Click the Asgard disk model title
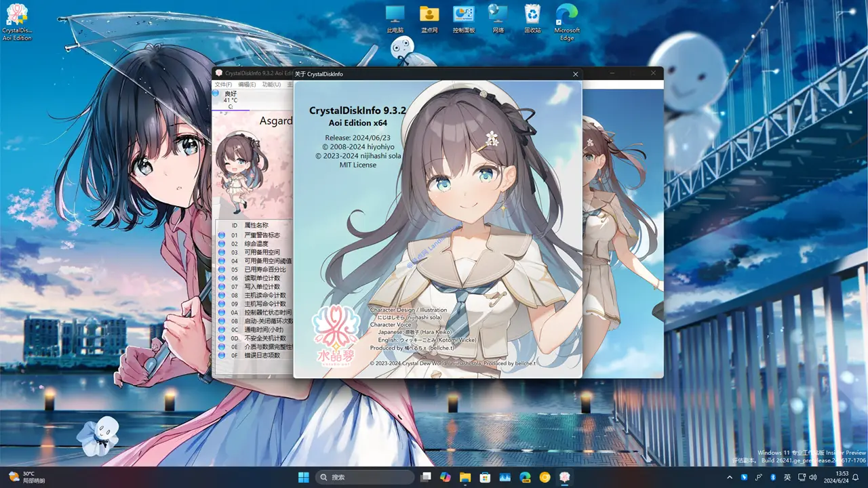 [x=276, y=121]
